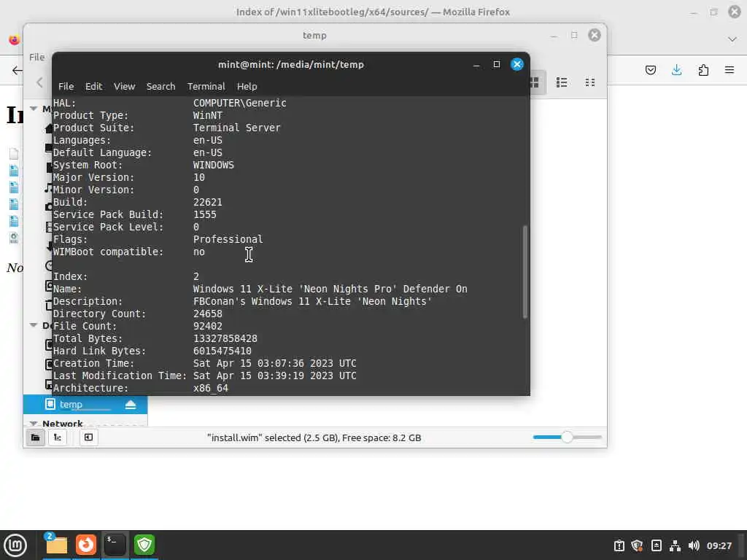Switch file manager to compact view
The height and width of the screenshot is (560, 747).
tap(589, 82)
